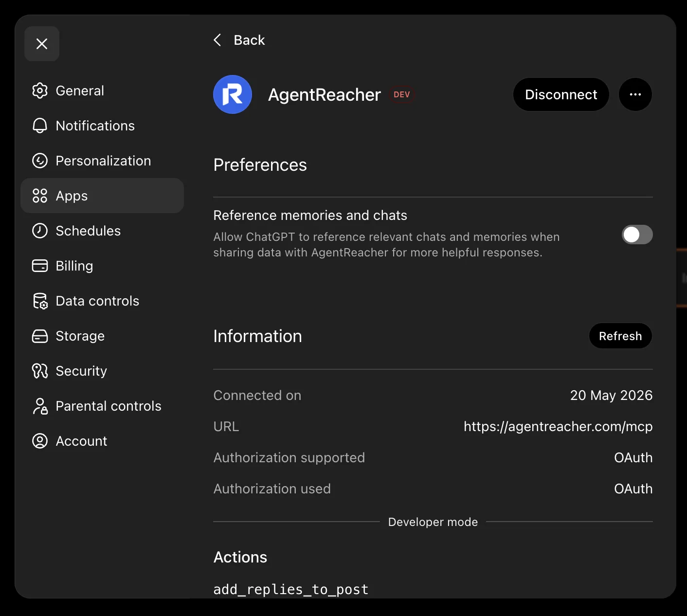687x616 pixels.
Task: Click the Data controls database icon
Action: click(40, 301)
